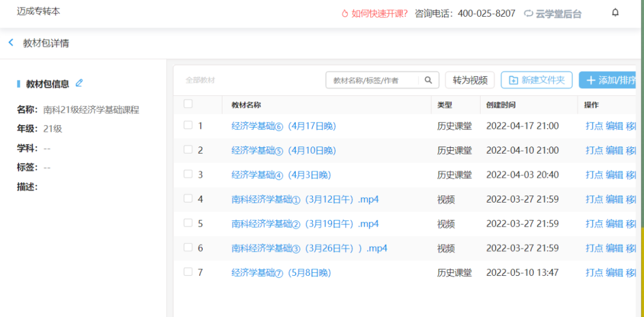
Task: Click 编辑 for the 南科经济学基础② row
Action: coord(614,224)
